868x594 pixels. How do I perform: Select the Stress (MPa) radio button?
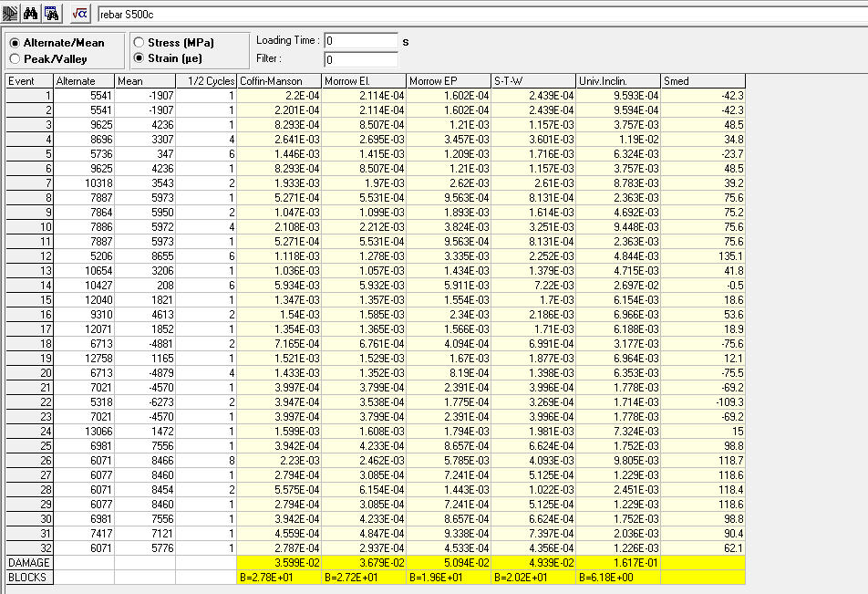coord(139,42)
